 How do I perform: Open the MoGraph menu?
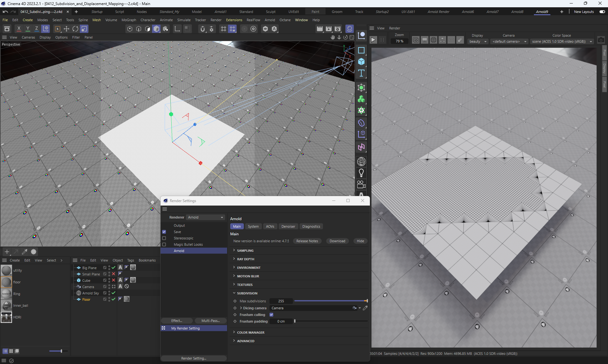coord(129,20)
